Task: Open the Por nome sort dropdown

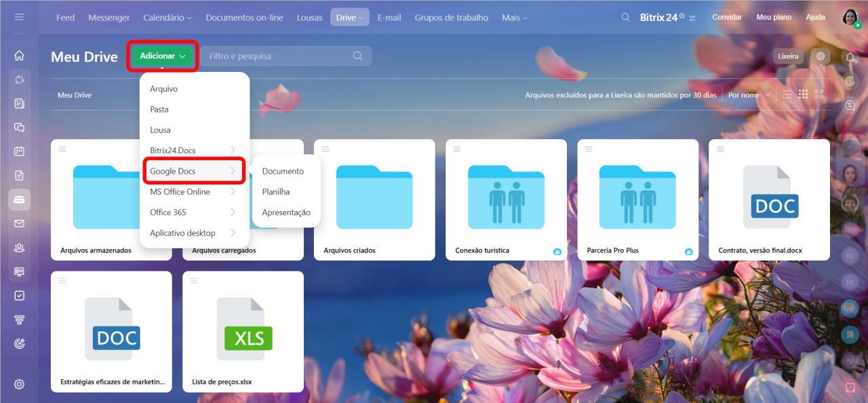Action: [749, 95]
